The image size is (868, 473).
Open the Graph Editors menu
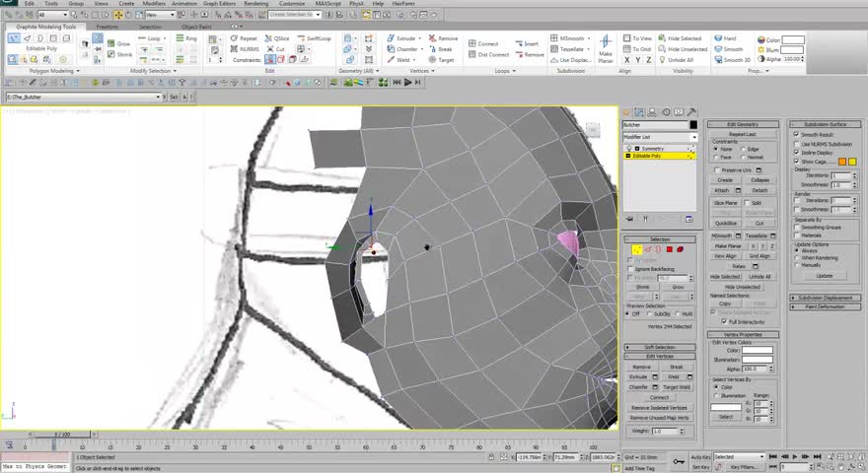(x=222, y=4)
